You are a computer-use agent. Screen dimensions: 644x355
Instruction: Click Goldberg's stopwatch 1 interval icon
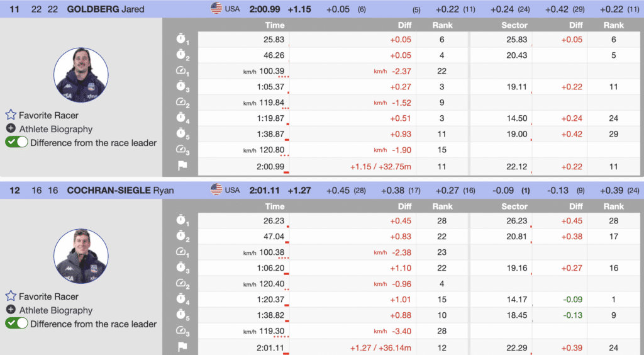[182, 39]
